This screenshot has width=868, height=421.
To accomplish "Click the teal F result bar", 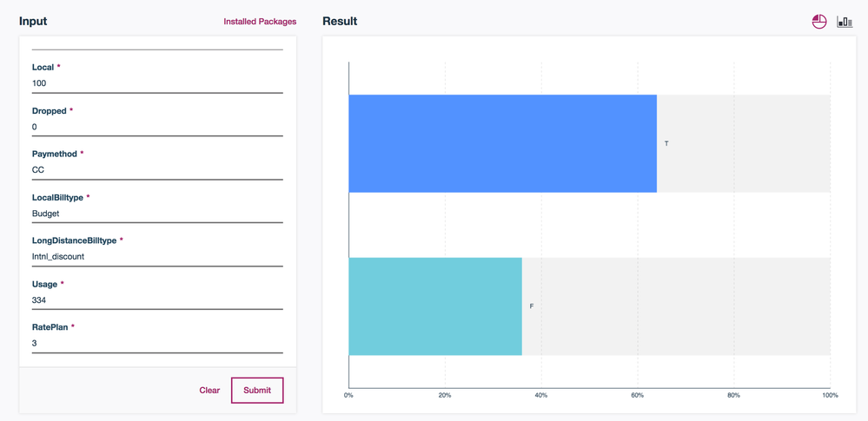I will tap(434, 306).
